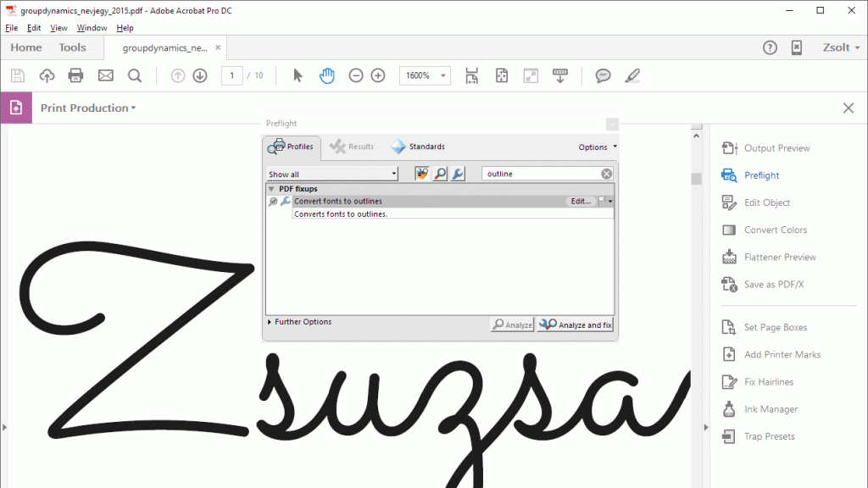Click the send by email envelope icon
Image resolution: width=868 pixels, height=488 pixels.
105,75
